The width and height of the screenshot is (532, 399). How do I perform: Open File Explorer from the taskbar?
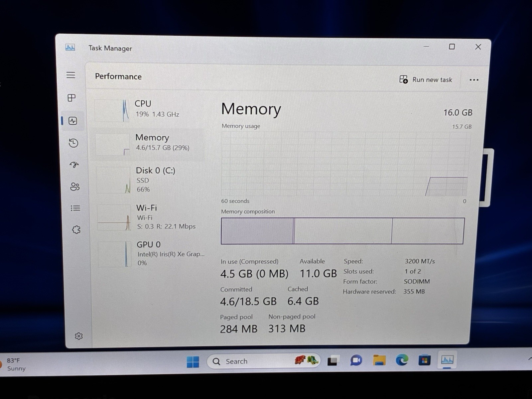(x=379, y=360)
